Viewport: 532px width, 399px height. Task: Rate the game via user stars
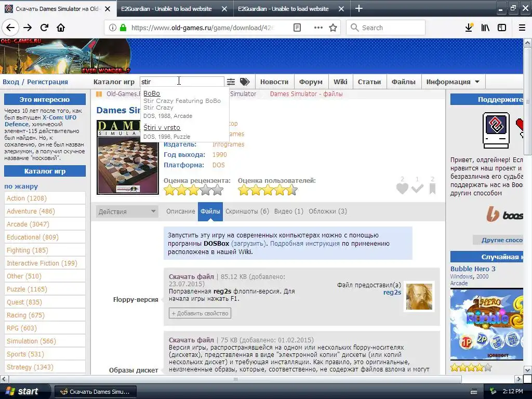268,190
